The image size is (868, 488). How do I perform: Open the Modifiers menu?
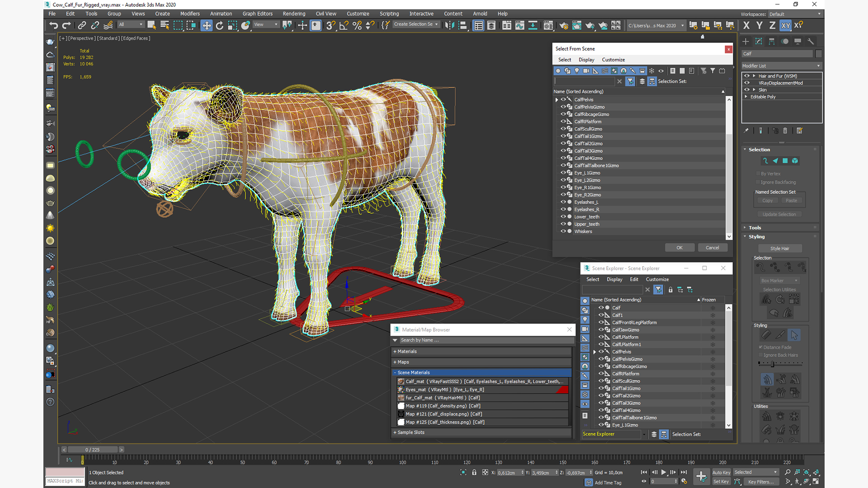coord(190,14)
